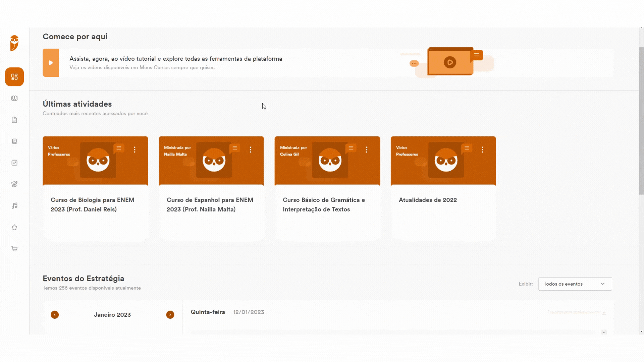
Task: Click the events list scroll up arrow
Action: click(x=604, y=332)
